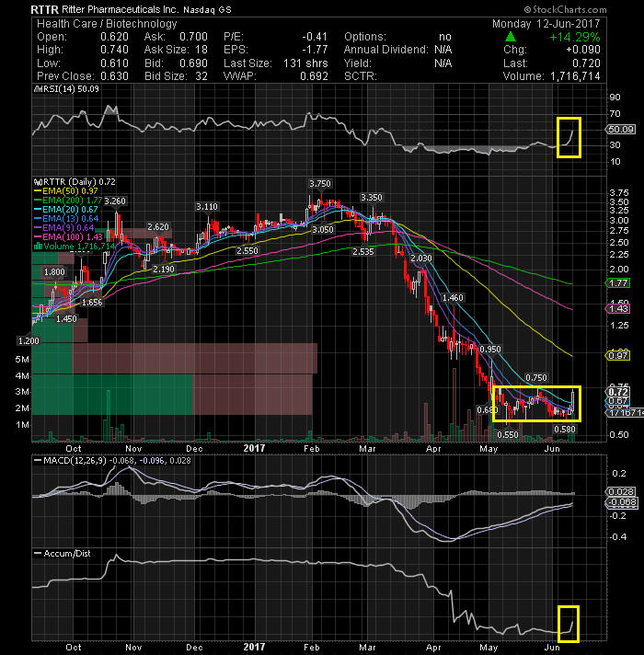644x655 pixels.
Task: Click the 'Annual Dividend:' label
Action: pyautogui.click(x=386, y=50)
